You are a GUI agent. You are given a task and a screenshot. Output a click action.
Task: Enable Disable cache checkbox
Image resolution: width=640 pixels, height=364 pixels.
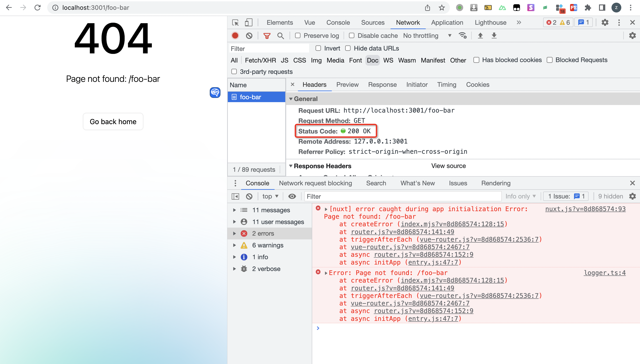pyautogui.click(x=352, y=36)
